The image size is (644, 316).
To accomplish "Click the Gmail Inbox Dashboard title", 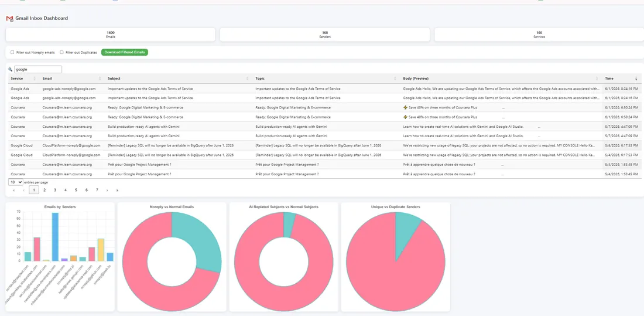I will pyautogui.click(x=42, y=19).
